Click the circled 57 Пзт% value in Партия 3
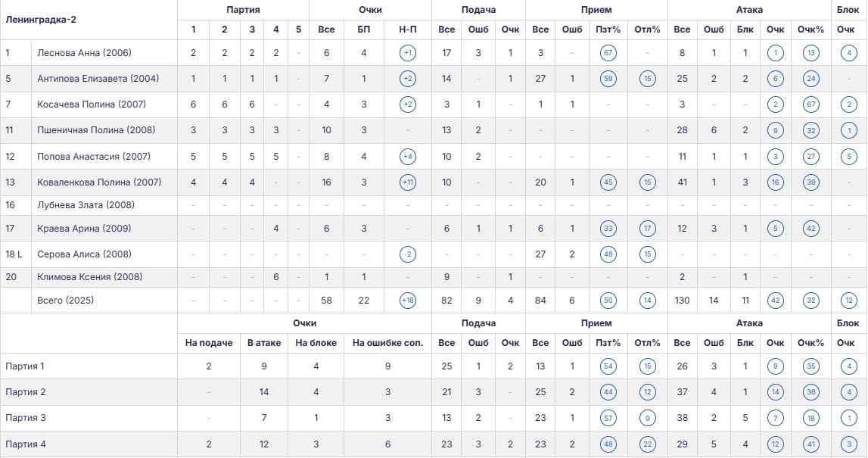 [x=608, y=418]
